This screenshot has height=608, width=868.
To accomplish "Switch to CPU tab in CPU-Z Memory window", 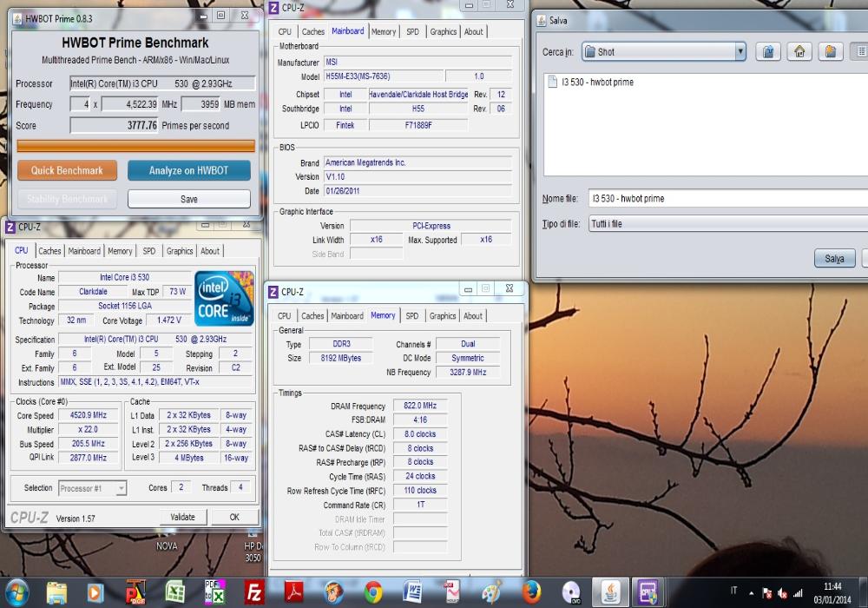I will 284,315.
